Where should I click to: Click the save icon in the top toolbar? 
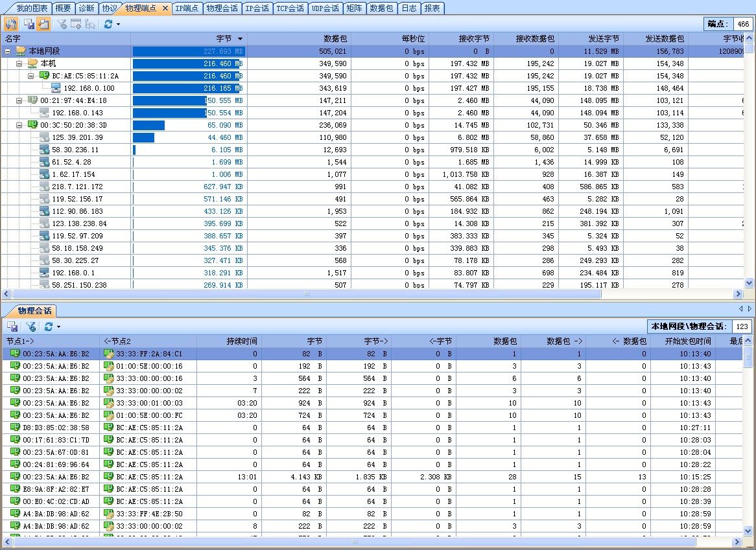(x=29, y=24)
